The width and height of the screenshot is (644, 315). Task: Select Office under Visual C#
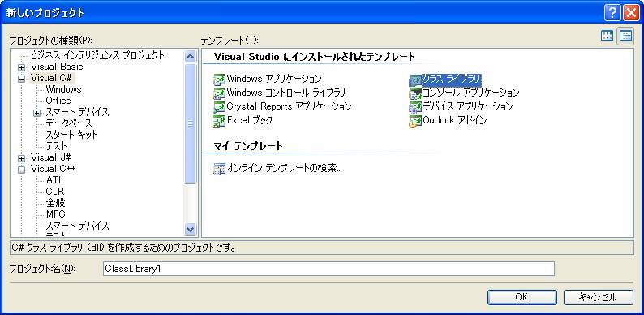pos(58,101)
